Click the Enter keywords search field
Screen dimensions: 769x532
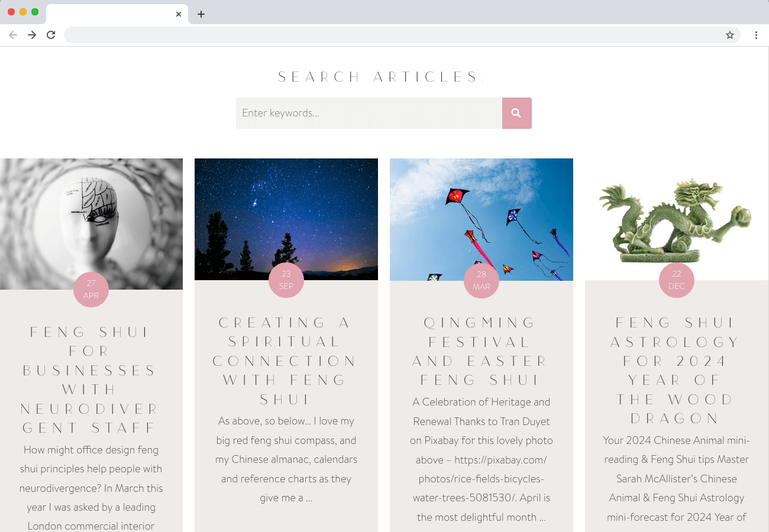[x=369, y=113]
